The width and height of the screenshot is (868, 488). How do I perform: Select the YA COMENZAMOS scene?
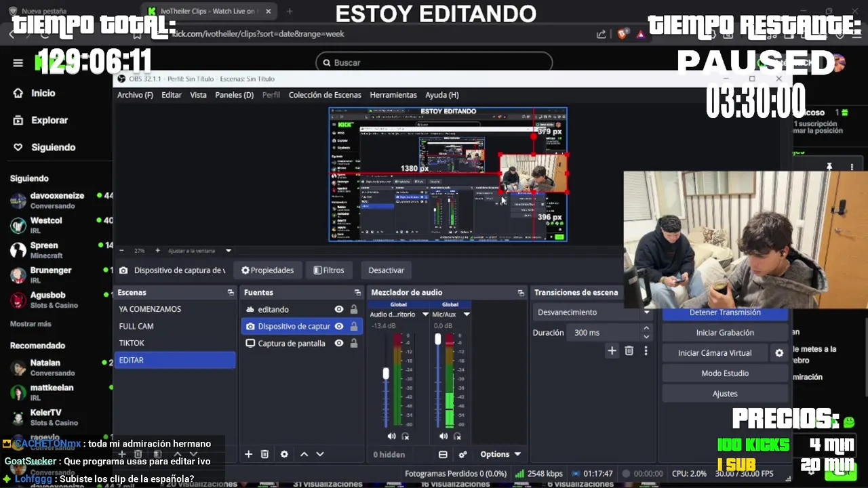[x=175, y=309]
